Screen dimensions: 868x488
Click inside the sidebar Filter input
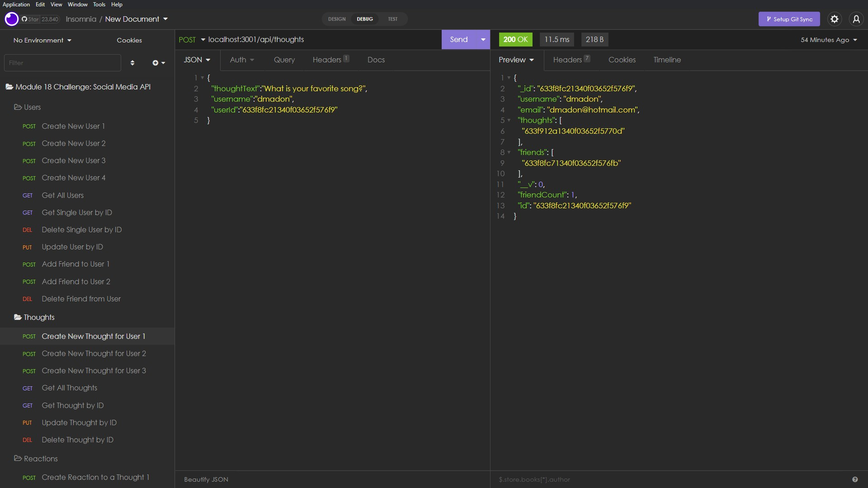click(62, 62)
